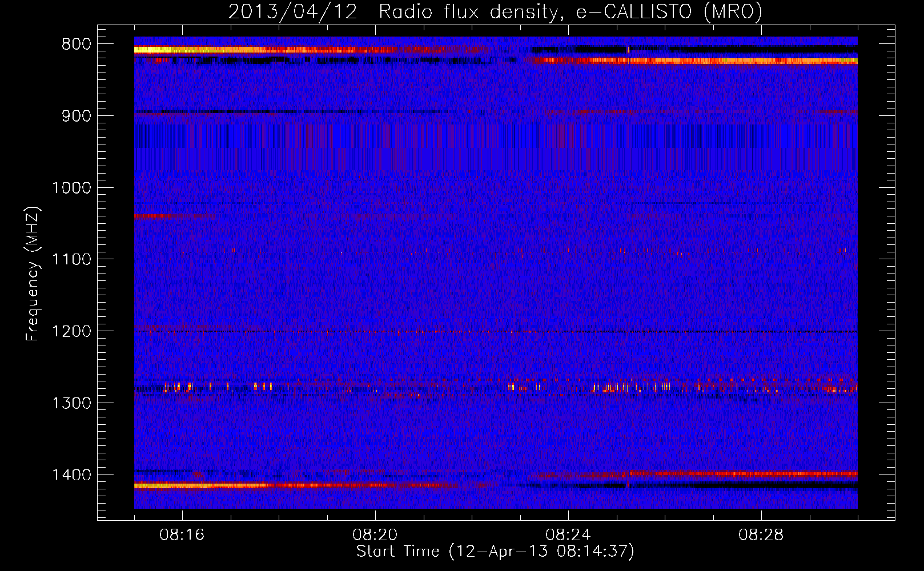924x571 pixels.
Task: Select the 800 frequency tick label
Action: (77, 45)
